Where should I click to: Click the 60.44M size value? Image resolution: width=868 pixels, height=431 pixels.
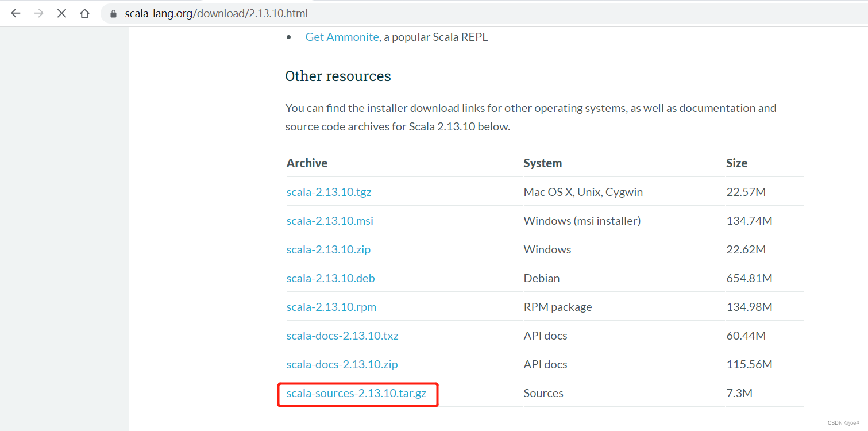(746, 336)
